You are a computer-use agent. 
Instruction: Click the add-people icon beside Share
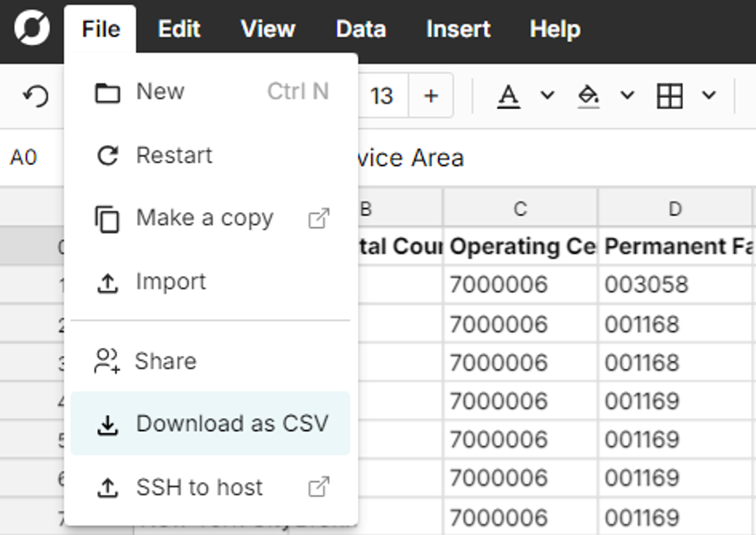tap(107, 361)
